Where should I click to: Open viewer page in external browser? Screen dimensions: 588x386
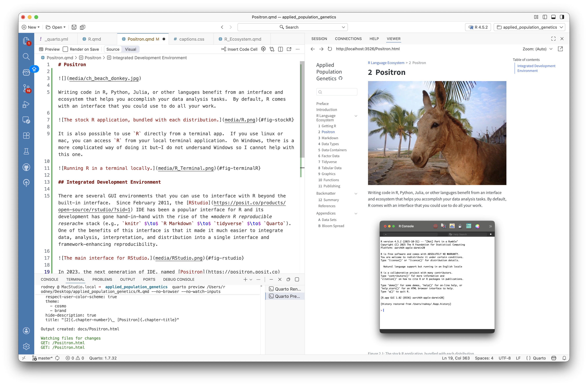pyautogui.click(x=560, y=49)
